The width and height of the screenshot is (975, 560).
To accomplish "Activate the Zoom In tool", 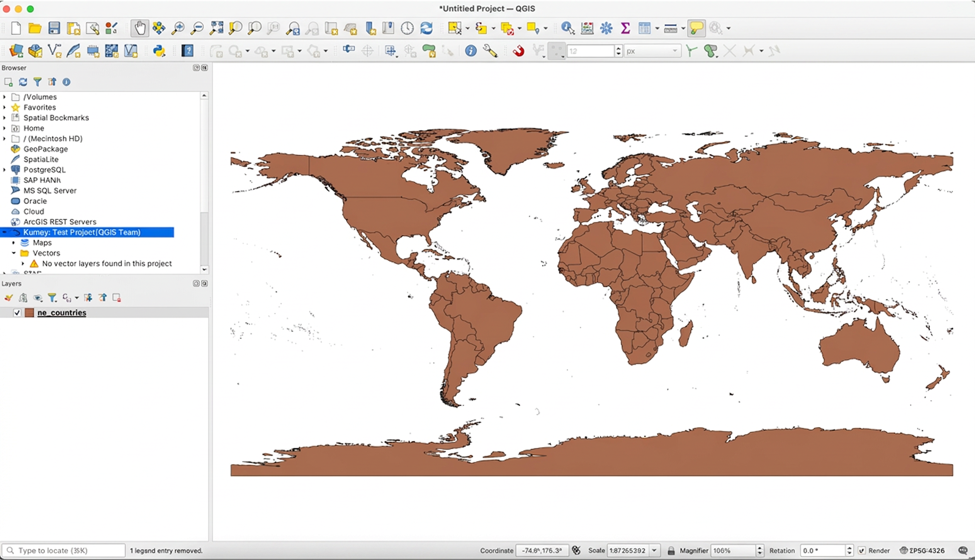I will 178,28.
